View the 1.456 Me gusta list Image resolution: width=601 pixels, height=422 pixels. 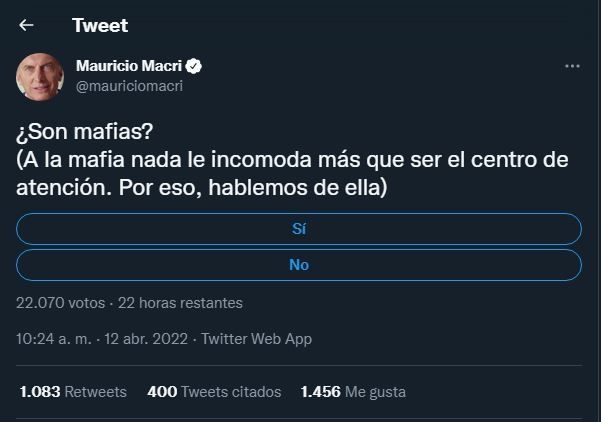tap(353, 392)
